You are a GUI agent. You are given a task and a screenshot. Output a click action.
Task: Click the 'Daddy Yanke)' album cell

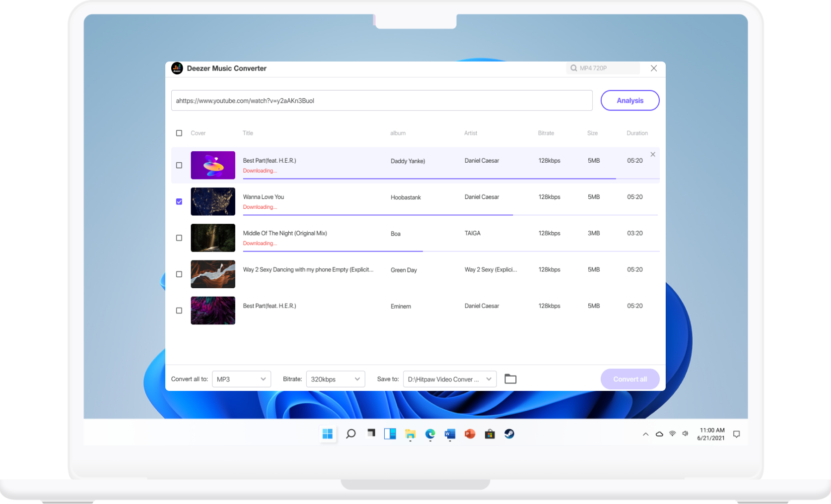point(408,161)
